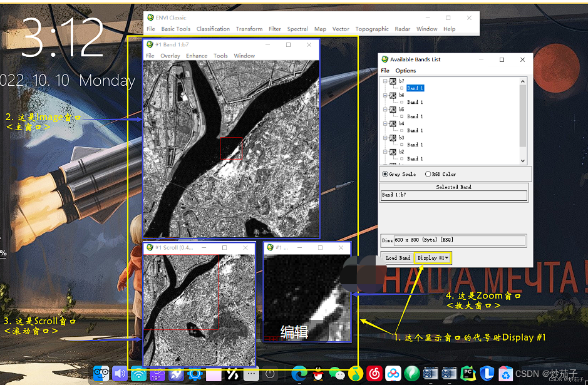
Task: Open the Options menu in Available Bands List
Action: [x=405, y=71]
